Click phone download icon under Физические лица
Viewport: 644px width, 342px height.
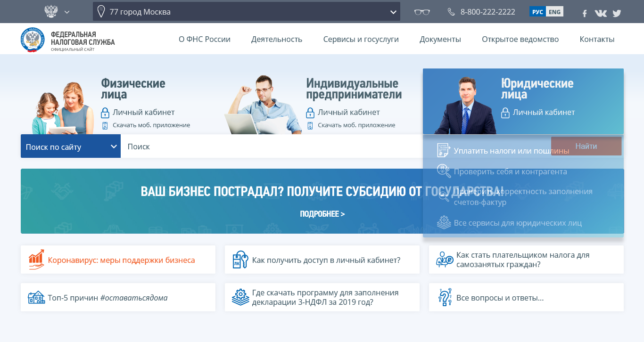tap(105, 125)
